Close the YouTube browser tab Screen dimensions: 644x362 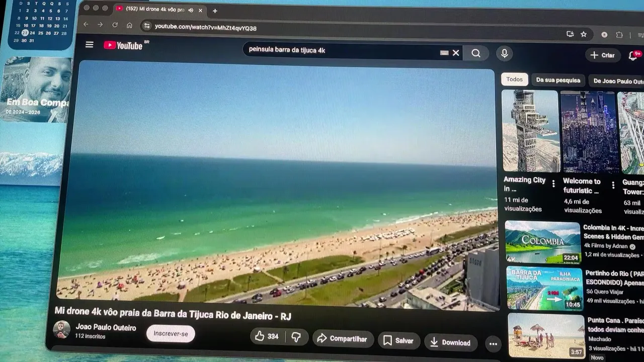tap(201, 11)
